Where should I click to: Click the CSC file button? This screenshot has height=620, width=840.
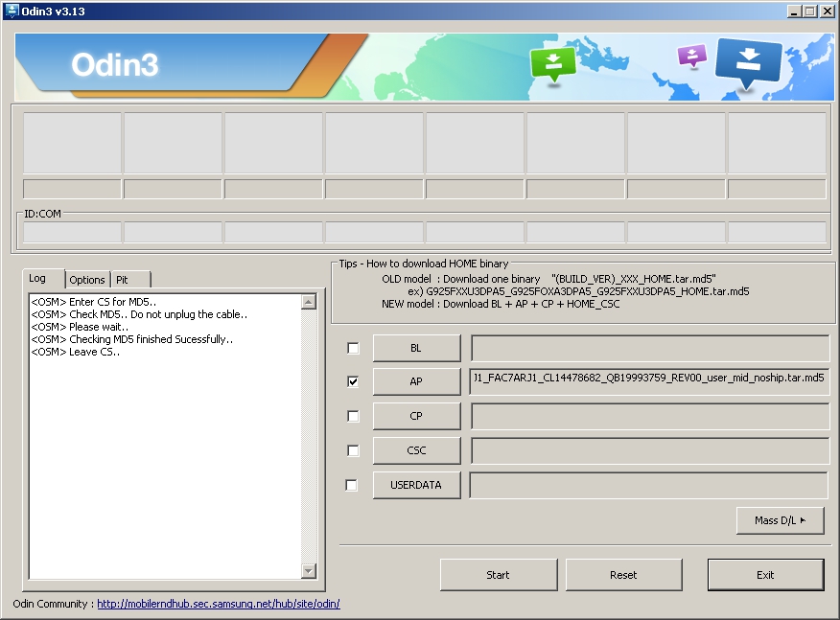point(416,450)
